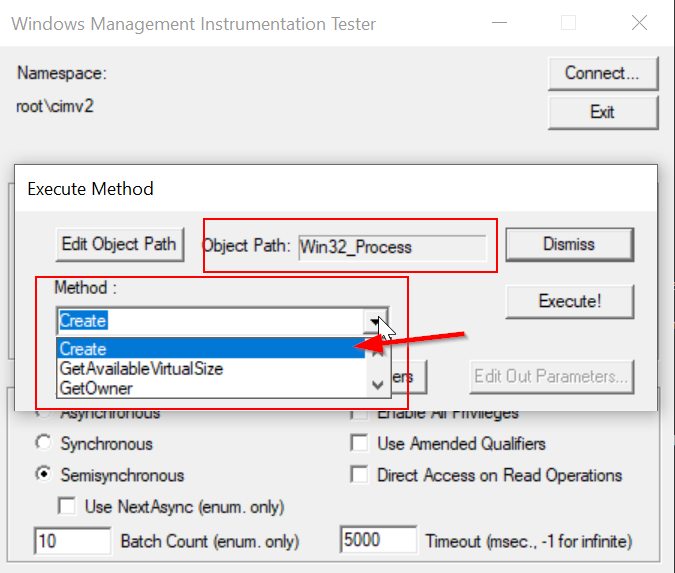Dismiss the Execute Method dialog

tap(568, 244)
